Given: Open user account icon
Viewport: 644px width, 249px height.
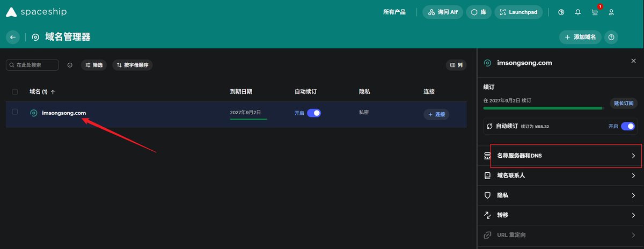Looking at the screenshot, I should tap(611, 12).
